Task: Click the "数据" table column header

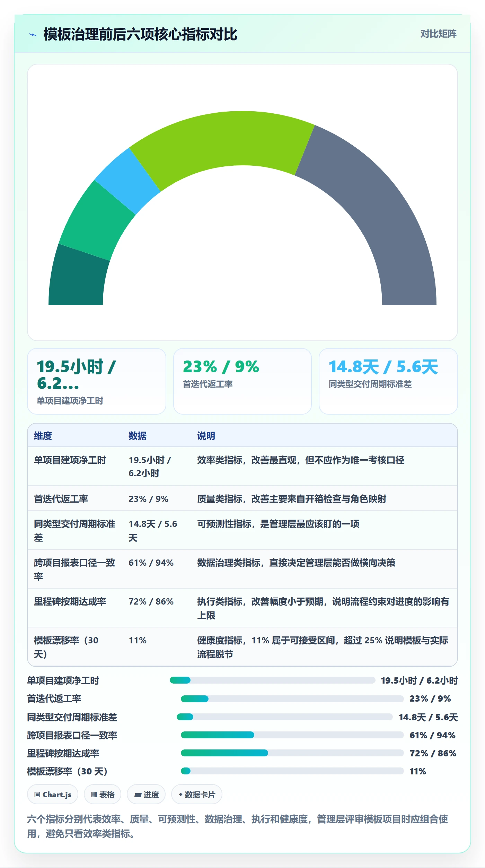Action: click(x=138, y=436)
